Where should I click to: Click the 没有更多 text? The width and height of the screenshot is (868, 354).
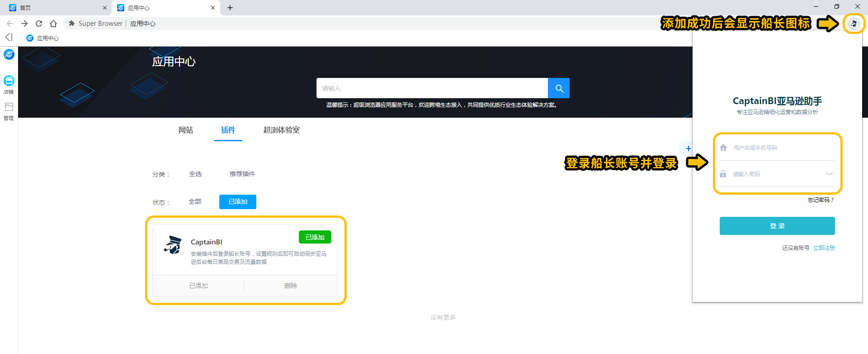[443, 317]
